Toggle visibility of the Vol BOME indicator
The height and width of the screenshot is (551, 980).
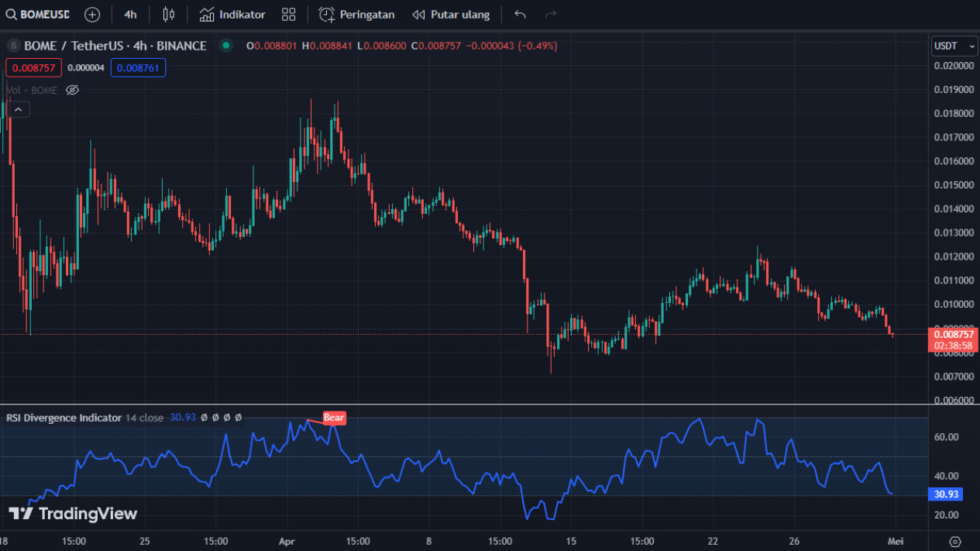72,90
